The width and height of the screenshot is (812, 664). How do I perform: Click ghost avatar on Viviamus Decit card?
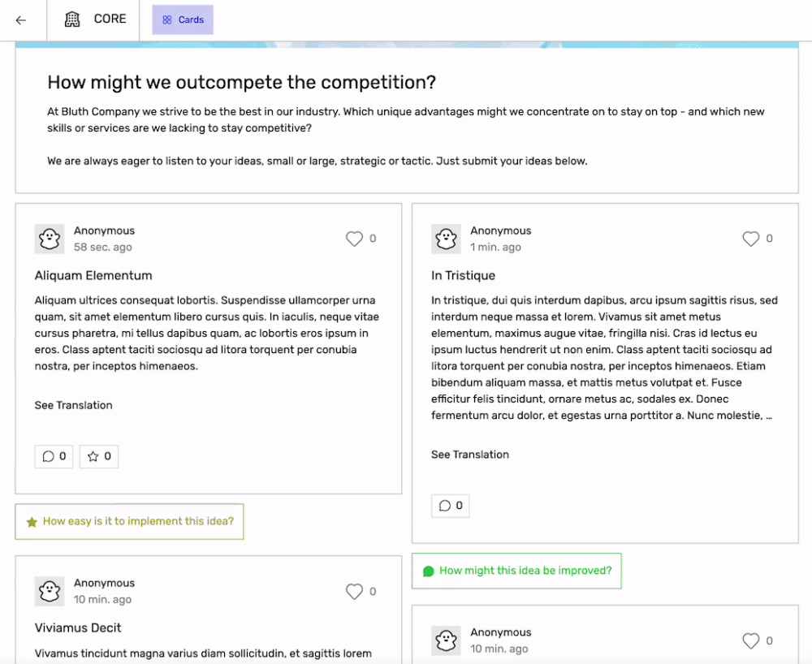50,591
